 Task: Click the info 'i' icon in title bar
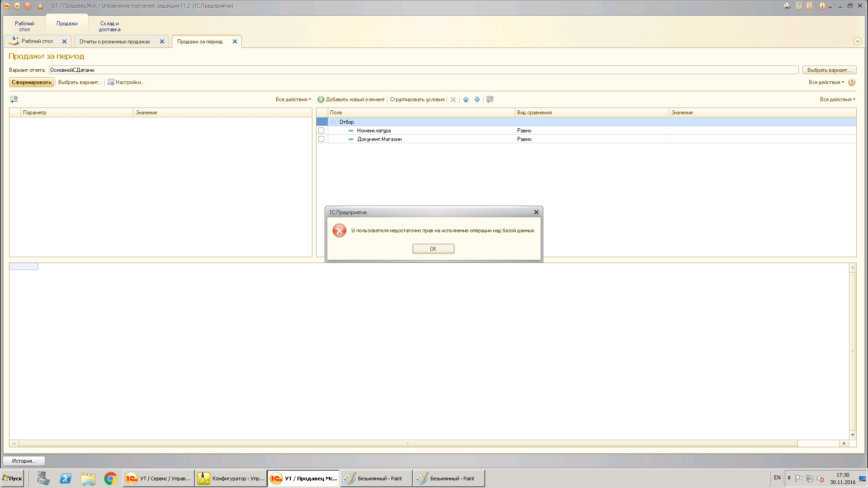(822, 6)
